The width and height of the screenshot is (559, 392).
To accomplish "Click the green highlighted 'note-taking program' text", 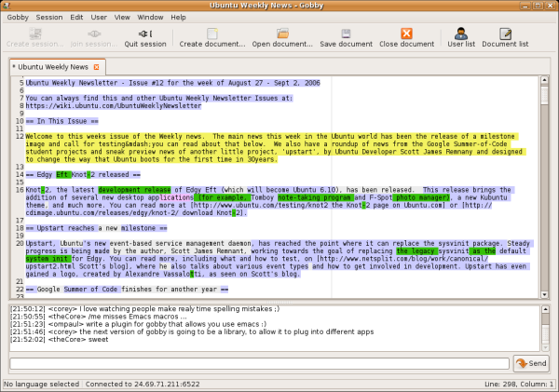I will tap(315, 197).
